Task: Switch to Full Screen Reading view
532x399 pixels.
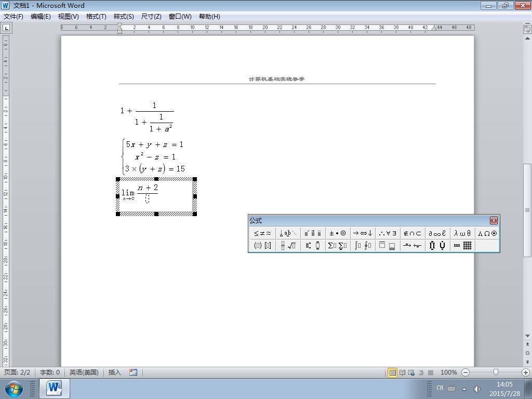Action: (x=403, y=373)
